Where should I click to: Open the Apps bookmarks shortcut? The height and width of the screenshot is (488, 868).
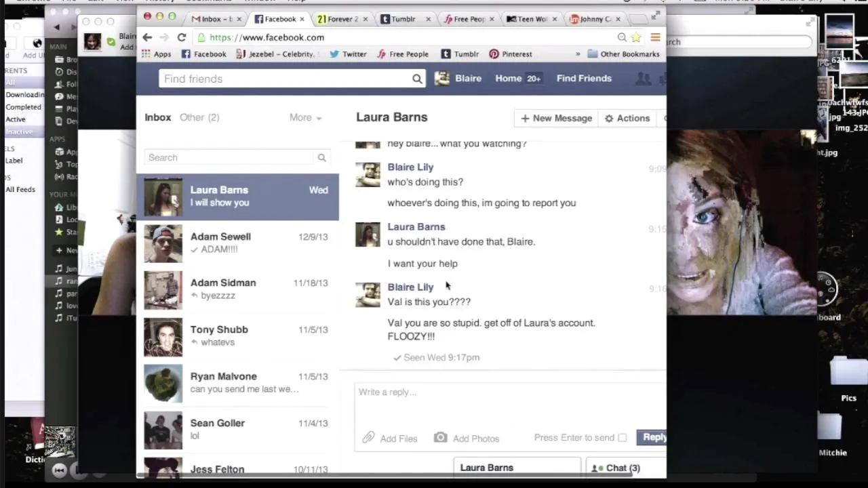coord(156,54)
